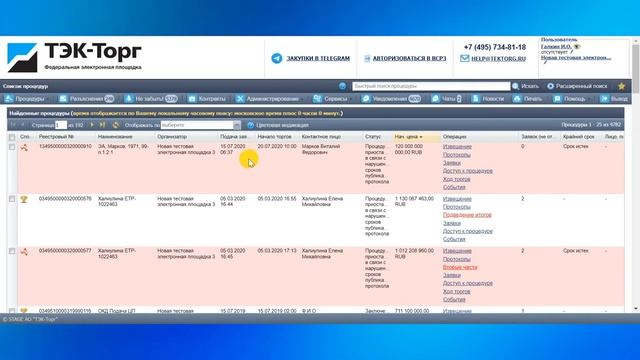Click the scrollbar down arrow
Image resolution: width=640 pixels, height=360 pixels.
click(x=636, y=309)
